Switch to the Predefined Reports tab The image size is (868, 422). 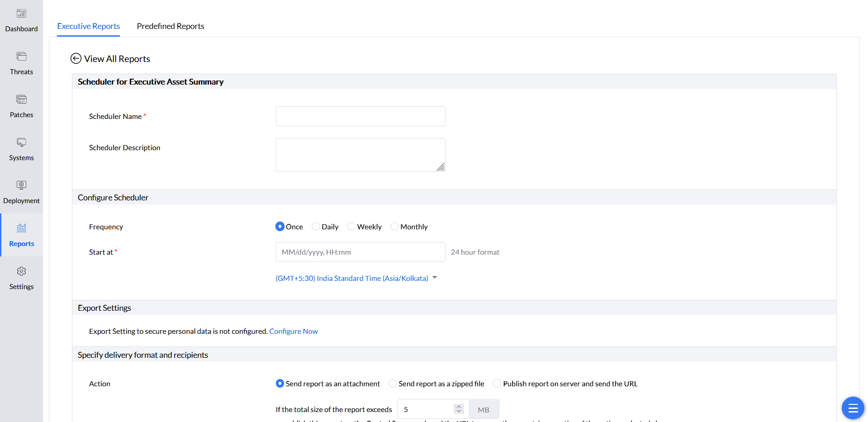click(170, 26)
